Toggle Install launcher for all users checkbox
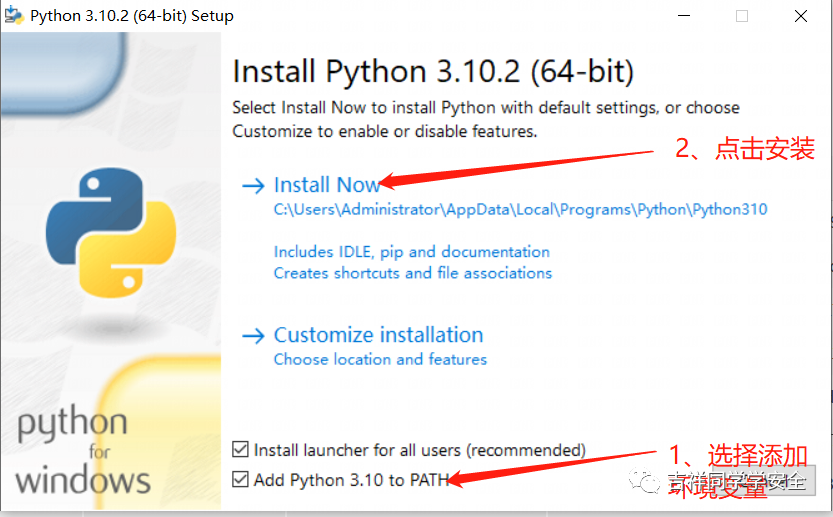Viewport: 833px width, 517px height. pyautogui.click(x=240, y=450)
